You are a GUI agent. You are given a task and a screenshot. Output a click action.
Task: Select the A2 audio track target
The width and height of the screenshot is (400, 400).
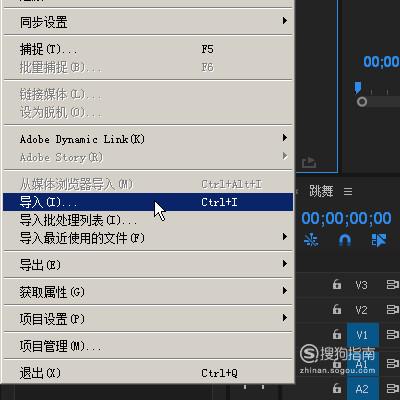[362, 389]
